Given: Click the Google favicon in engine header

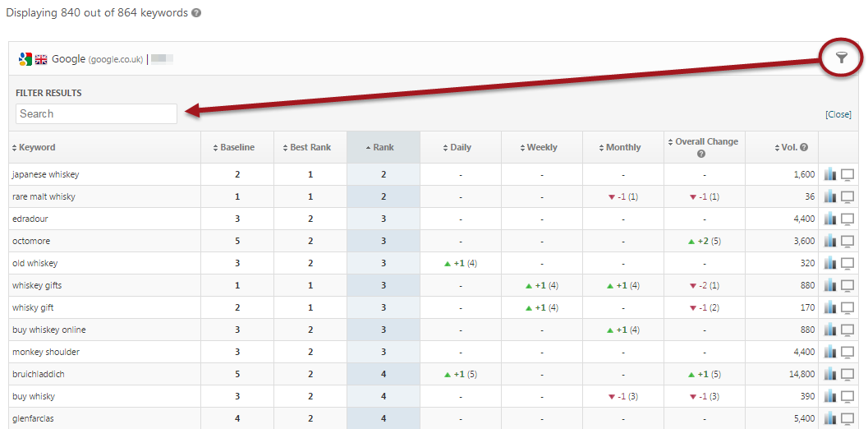Looking at the screenshot, I should pos(25,58).
